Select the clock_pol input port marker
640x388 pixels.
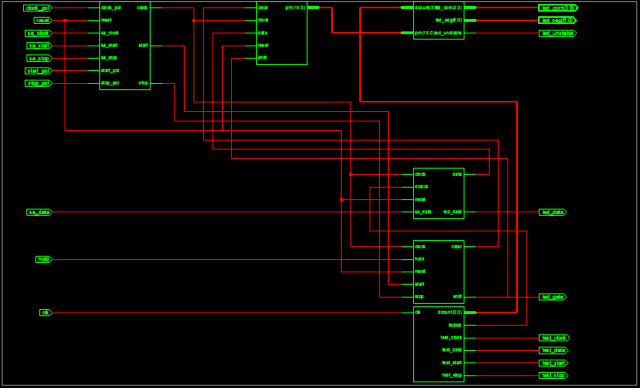38,8
